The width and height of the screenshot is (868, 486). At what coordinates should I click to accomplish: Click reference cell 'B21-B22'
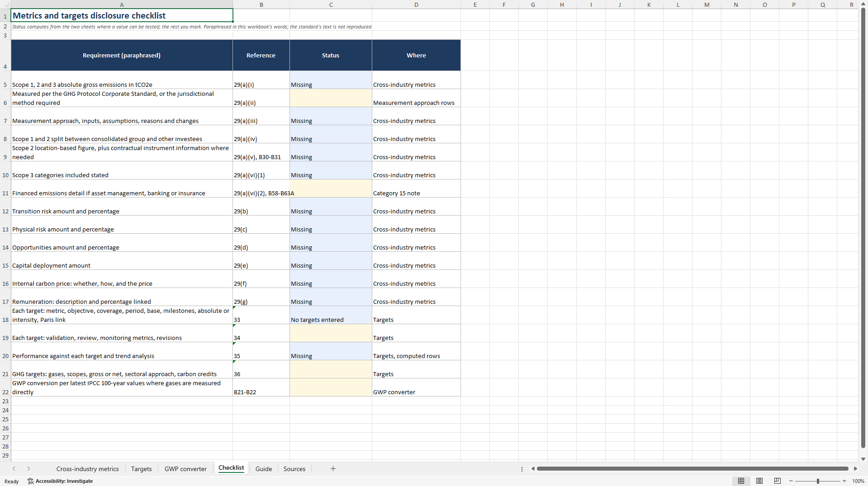pyautogui.click(x=261, y=387)
